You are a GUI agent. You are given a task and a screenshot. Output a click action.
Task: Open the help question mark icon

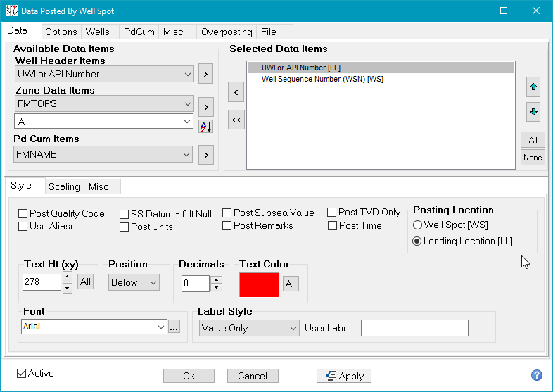pos(536,376)
